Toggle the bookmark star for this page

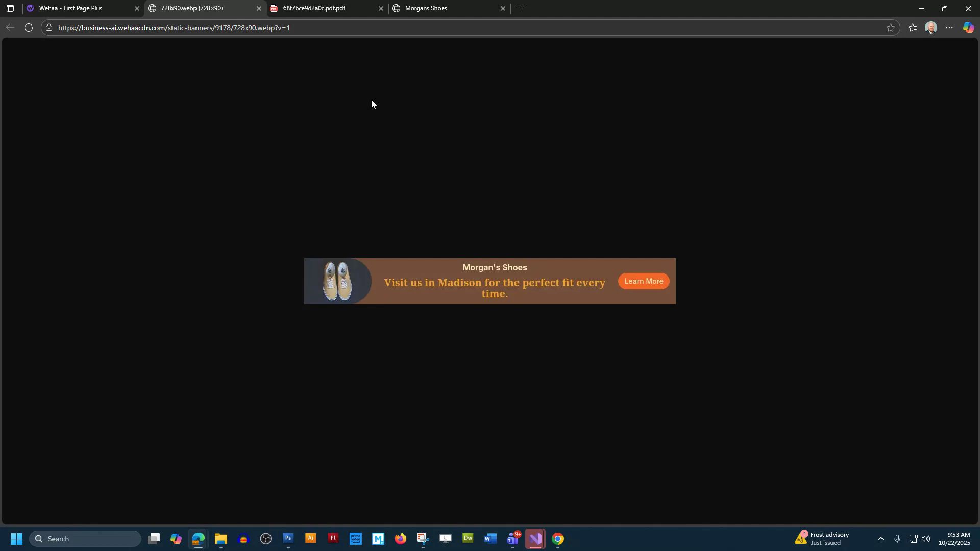[891, 28]
